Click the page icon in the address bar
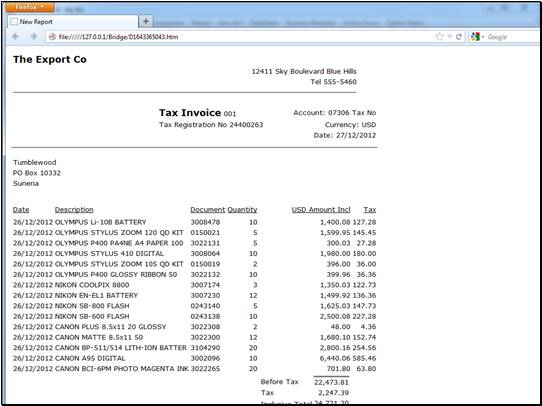This screenshot has height=406, width=542. point(52,37)
